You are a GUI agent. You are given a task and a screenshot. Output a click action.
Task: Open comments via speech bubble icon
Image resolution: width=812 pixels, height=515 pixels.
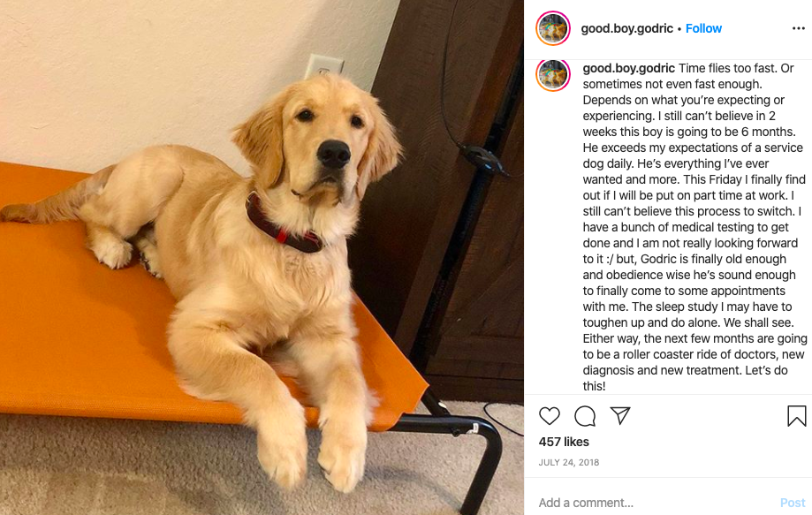(x=585, y=416)
